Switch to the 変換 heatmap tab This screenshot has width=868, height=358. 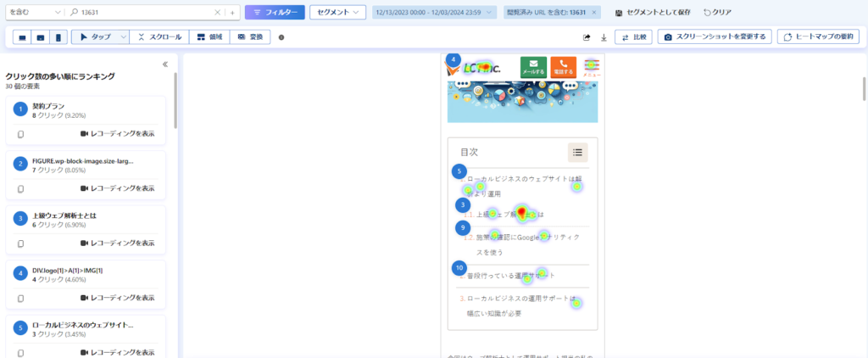[250, 37]
